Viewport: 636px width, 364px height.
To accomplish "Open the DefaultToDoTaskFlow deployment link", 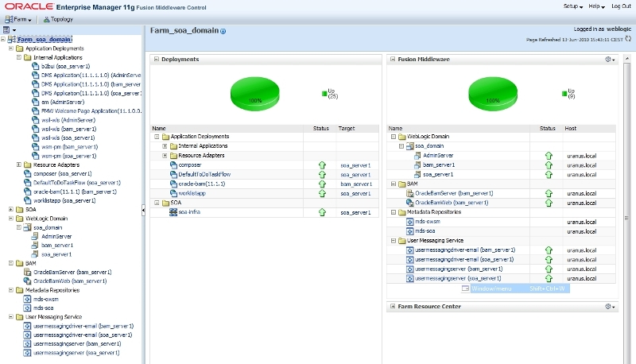I will (204, 174).
